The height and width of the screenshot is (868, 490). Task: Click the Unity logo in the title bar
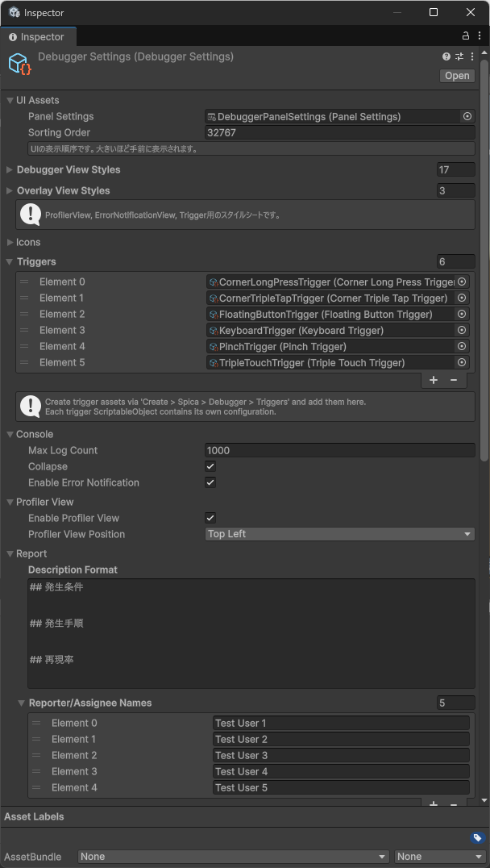tap(15, 12)
